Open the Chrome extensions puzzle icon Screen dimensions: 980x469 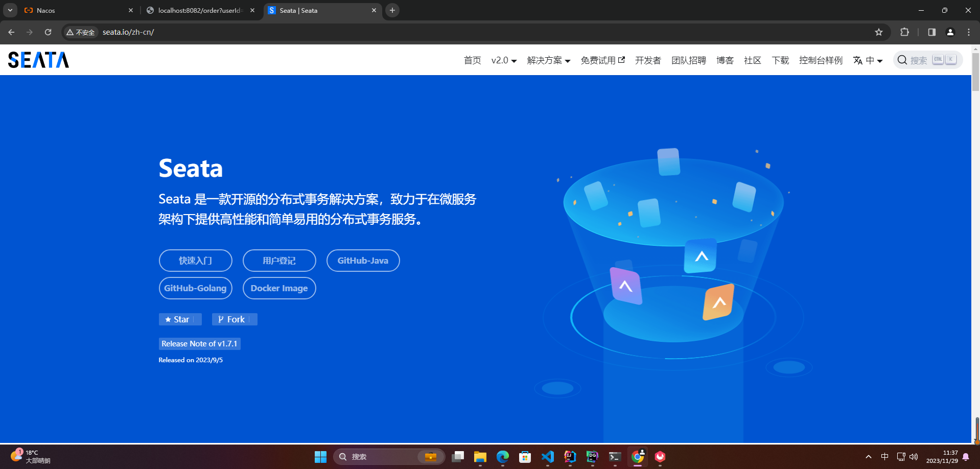pos(904,32)
